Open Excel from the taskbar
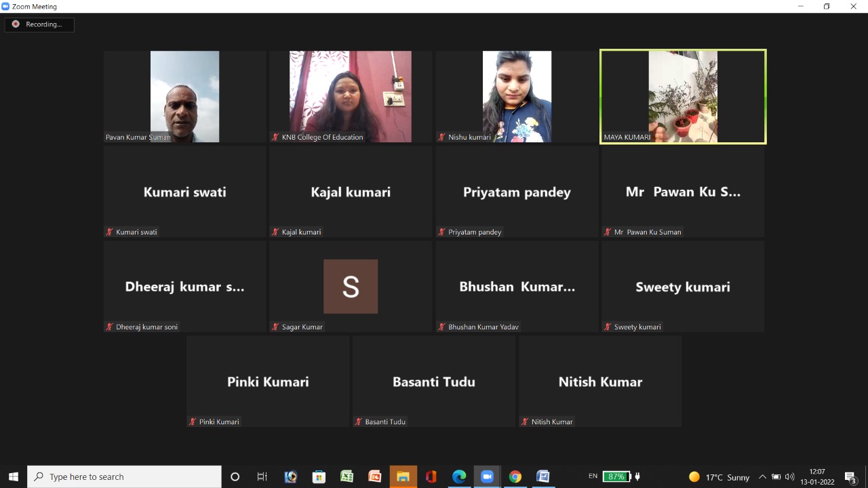The image size is (868, 488). (x=347, y=476)
